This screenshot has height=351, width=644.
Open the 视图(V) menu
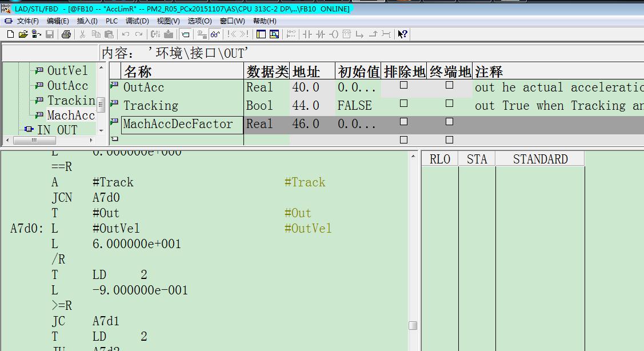pyautogui.click(x=168, y=21)
